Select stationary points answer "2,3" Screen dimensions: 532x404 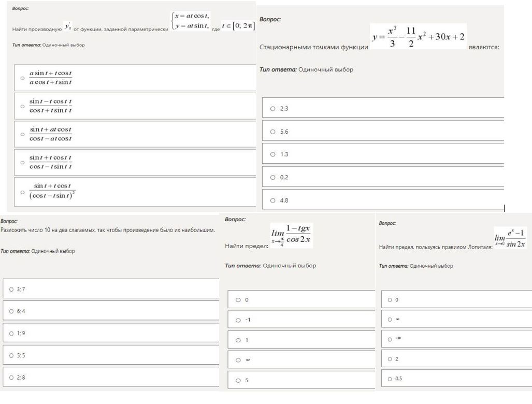273,109
